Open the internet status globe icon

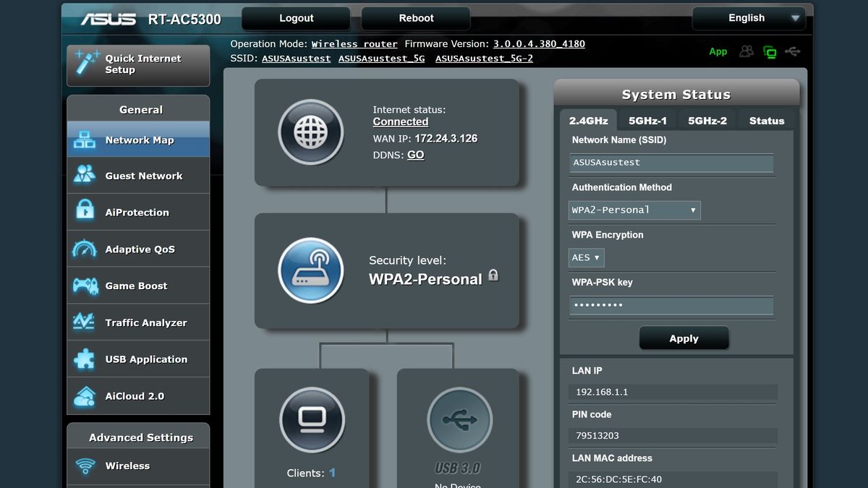coord(311,133)
